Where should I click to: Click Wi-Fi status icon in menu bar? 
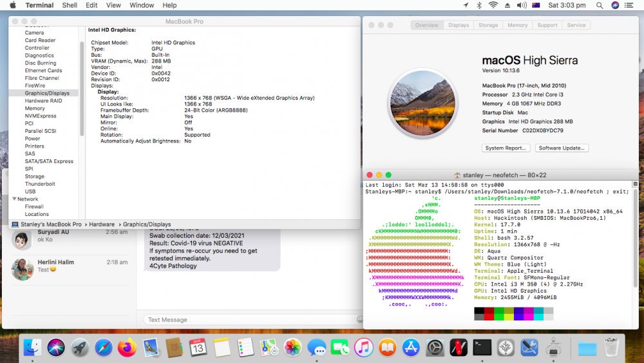click(x=493, y=5)
